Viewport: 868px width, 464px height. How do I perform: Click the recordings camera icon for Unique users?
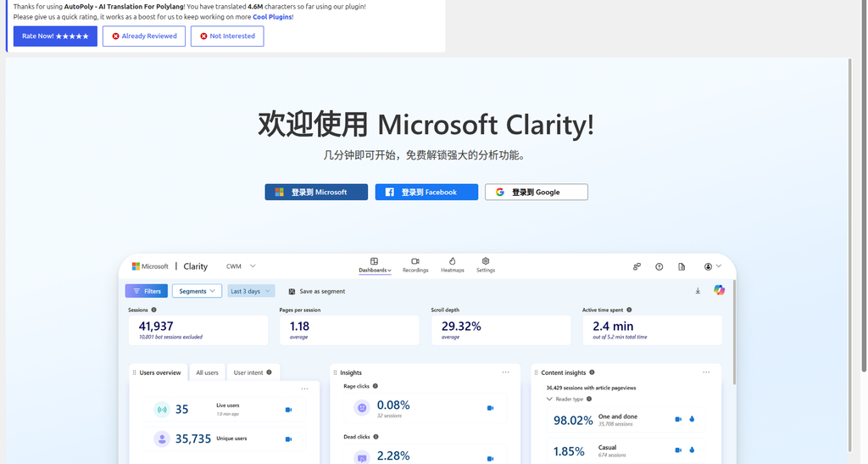click(288, 439)
